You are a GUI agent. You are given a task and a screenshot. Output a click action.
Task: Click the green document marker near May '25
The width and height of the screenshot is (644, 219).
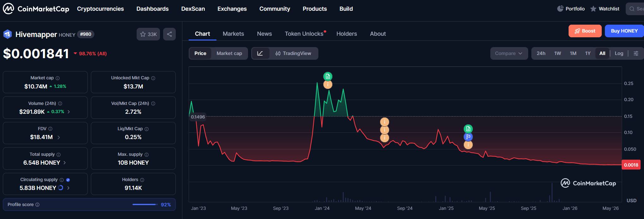click(468, 129)
